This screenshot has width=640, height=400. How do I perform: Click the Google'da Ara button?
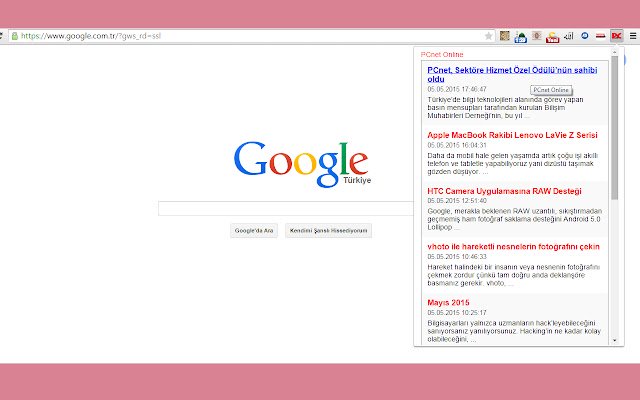click(254, 231)
